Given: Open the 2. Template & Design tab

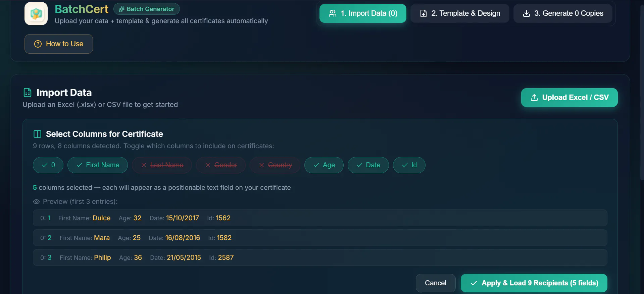Looking at the screenshot, I should [460, 13].
